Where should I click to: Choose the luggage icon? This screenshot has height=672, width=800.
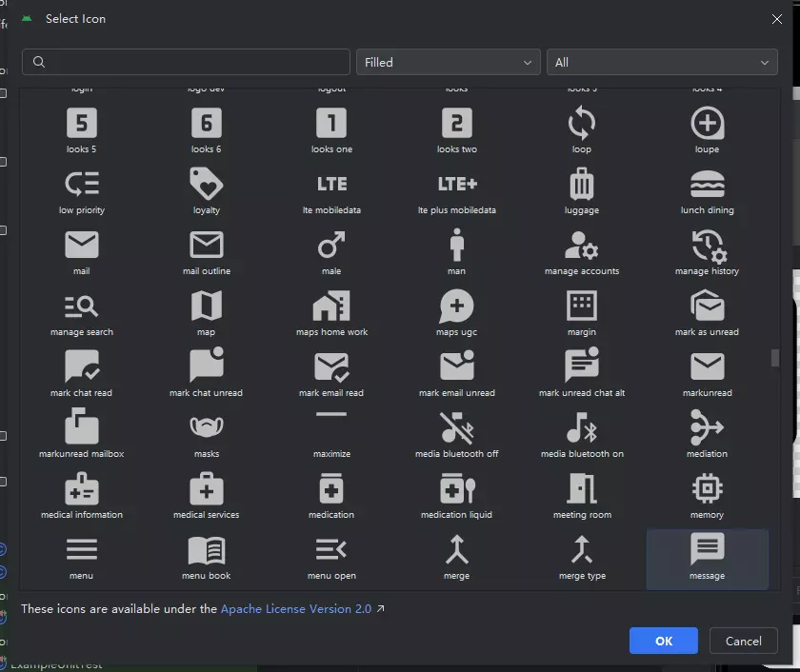[x=581, y=185]
